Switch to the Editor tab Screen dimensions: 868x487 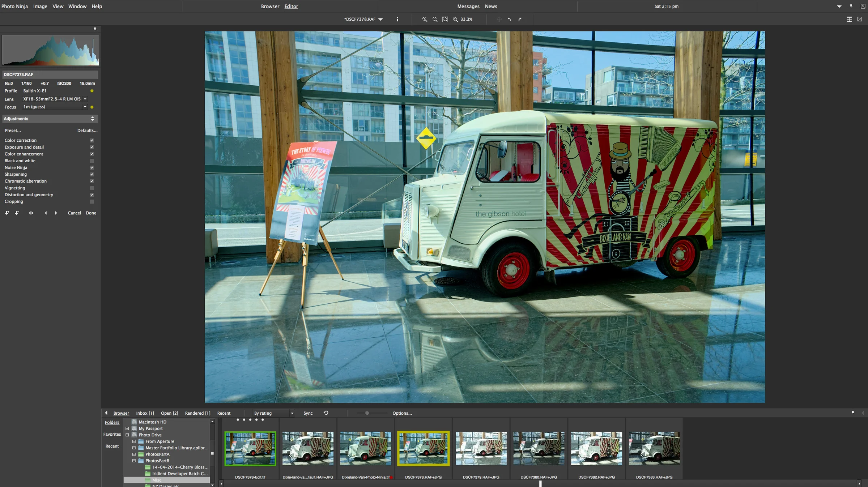point(291,6)
